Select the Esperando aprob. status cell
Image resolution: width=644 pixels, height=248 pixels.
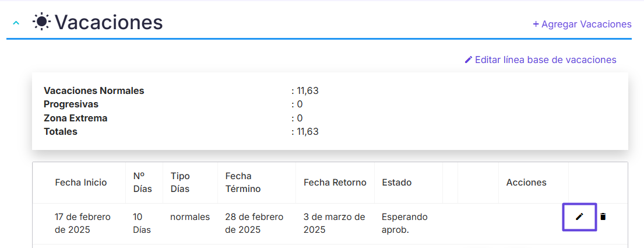[x=405, y=223]
